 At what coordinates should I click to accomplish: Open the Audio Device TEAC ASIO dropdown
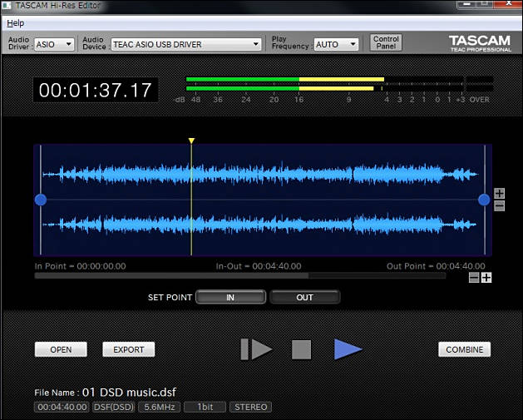(x=185, y=44)
